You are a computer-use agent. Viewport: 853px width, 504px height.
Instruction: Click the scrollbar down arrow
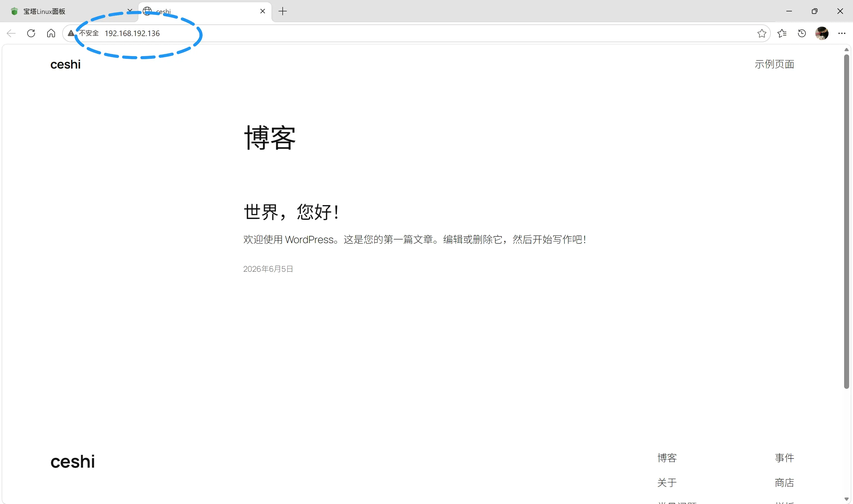click(847, 499)
